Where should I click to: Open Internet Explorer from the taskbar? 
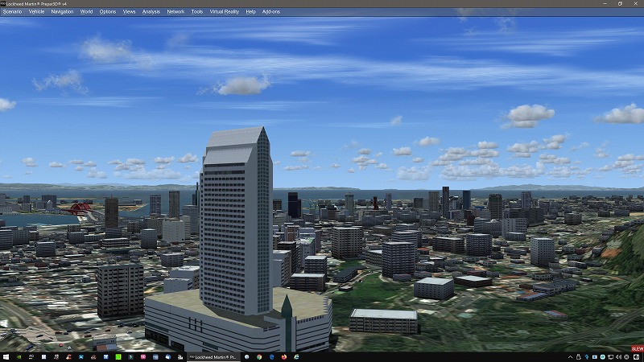[296, 357]
